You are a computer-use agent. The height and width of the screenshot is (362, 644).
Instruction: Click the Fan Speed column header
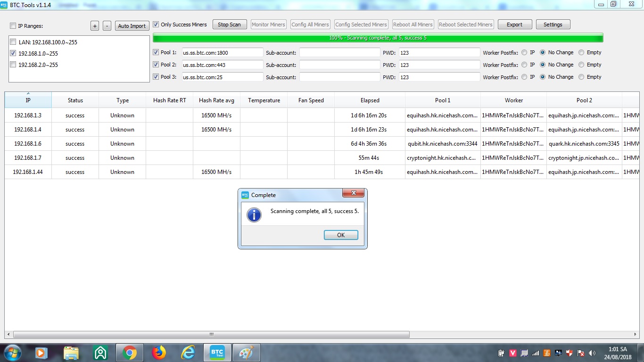(311, 100)
